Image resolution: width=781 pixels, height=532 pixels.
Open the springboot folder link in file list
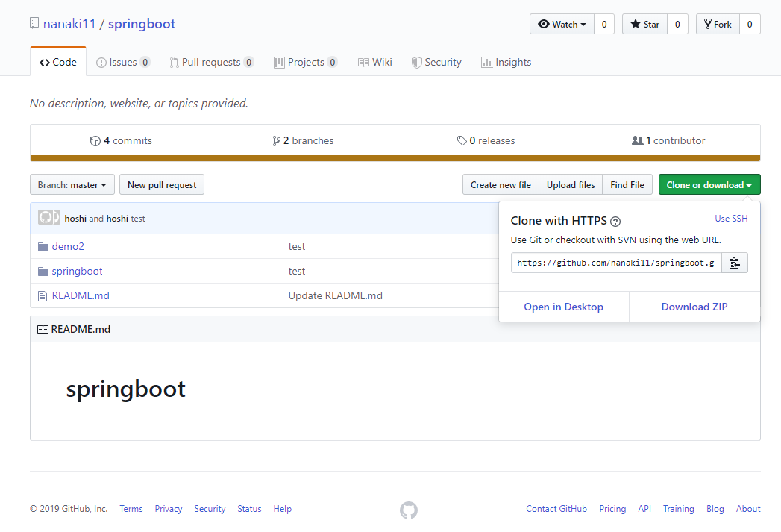(x=77, y=272)
